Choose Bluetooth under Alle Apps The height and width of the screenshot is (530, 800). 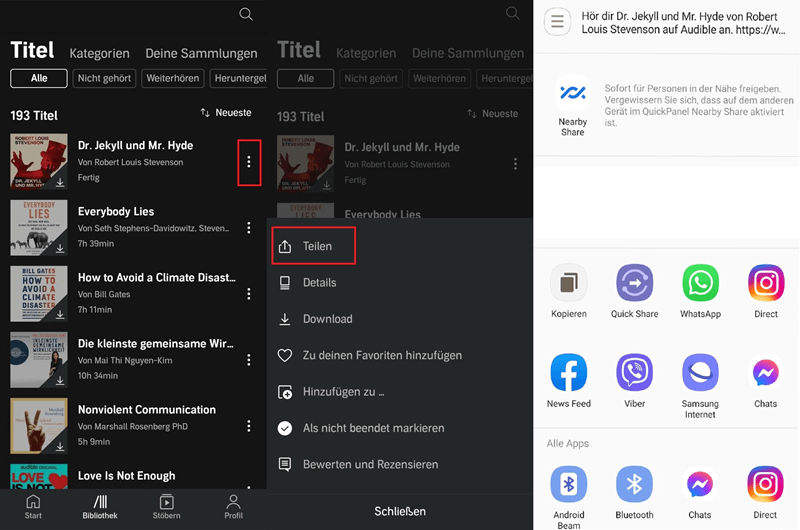click(634, 492)
